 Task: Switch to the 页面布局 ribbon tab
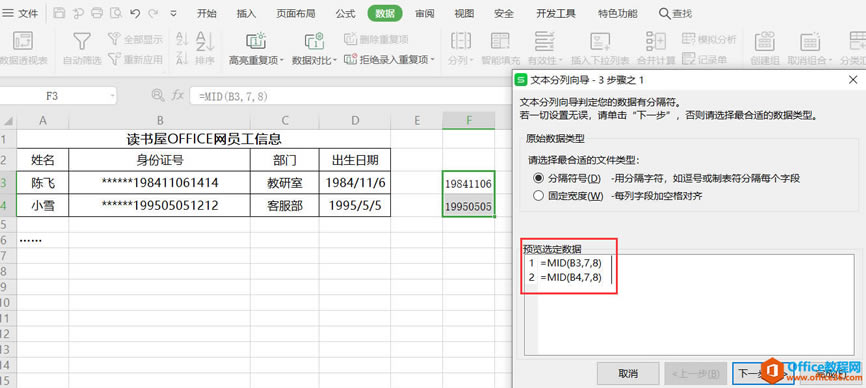[x=296, y=14]
